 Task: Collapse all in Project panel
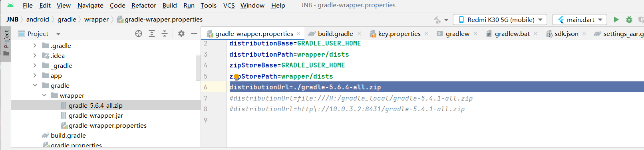(165, 34)
